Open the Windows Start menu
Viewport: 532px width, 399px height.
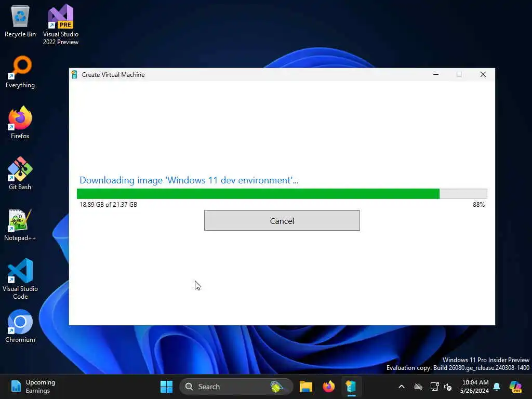[x=166, y=387]
